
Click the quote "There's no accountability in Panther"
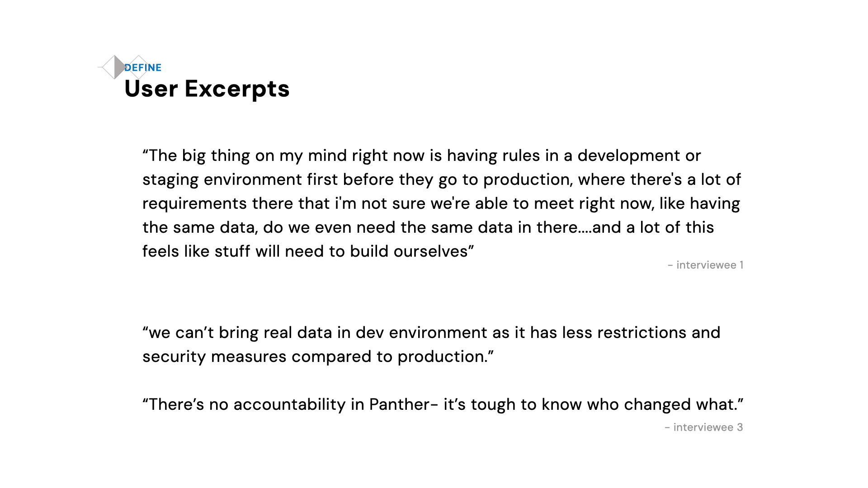click(443, 405)
